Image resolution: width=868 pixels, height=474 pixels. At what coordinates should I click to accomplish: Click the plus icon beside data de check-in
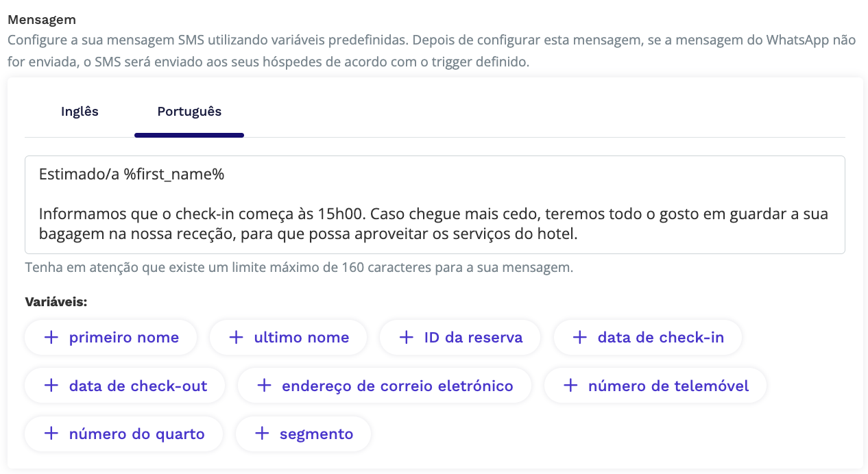580,338
